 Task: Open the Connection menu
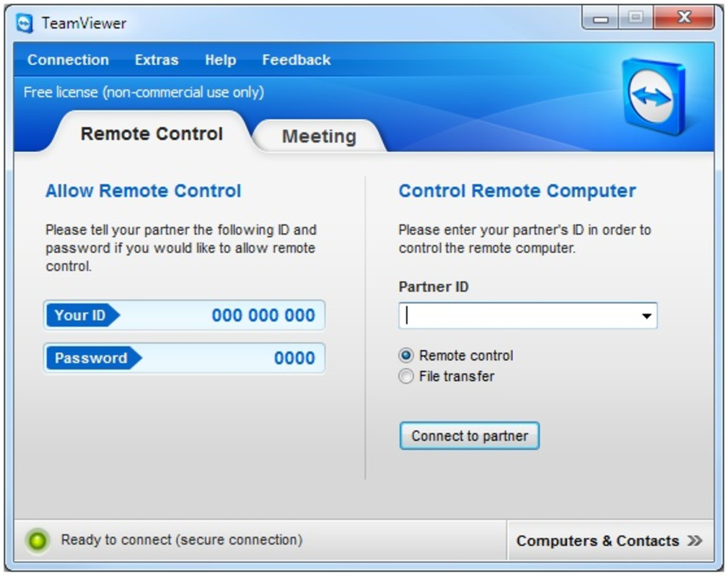(x=68, y=61)
